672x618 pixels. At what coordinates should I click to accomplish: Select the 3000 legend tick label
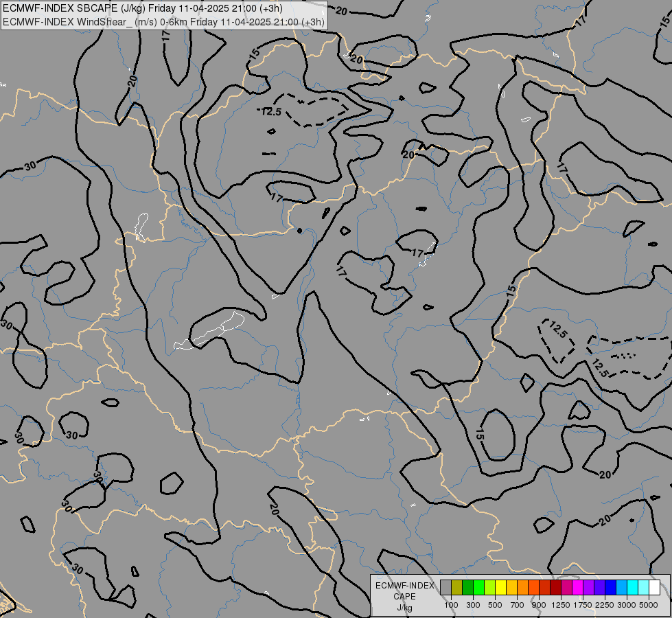click(x=627, y=605)
